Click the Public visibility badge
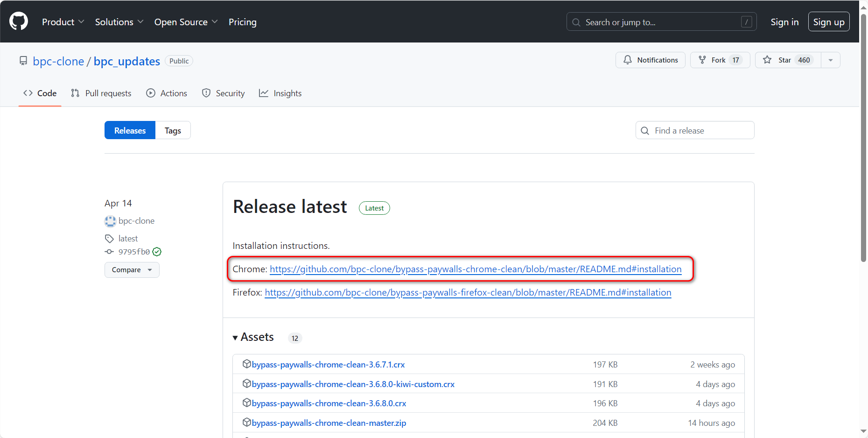This screenshot has width=868, height=438. [x=179, y=61]
